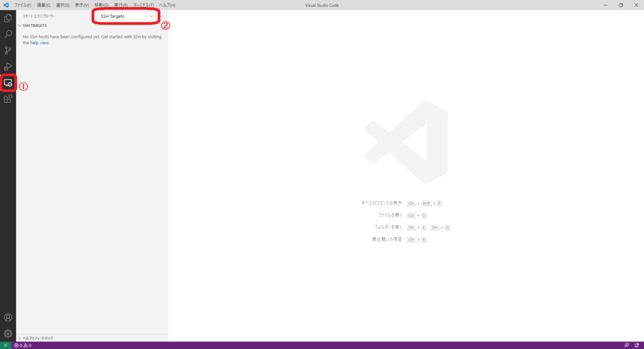This screenshot has height=349, width=644.
Task: Minimize the VS Code window
Action: point(605,5)
